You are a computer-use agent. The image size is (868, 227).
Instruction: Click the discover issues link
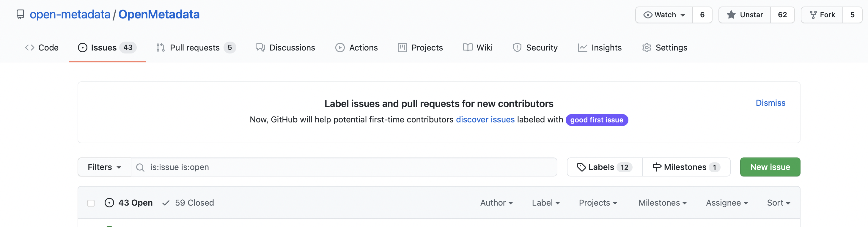click(485, 119)
